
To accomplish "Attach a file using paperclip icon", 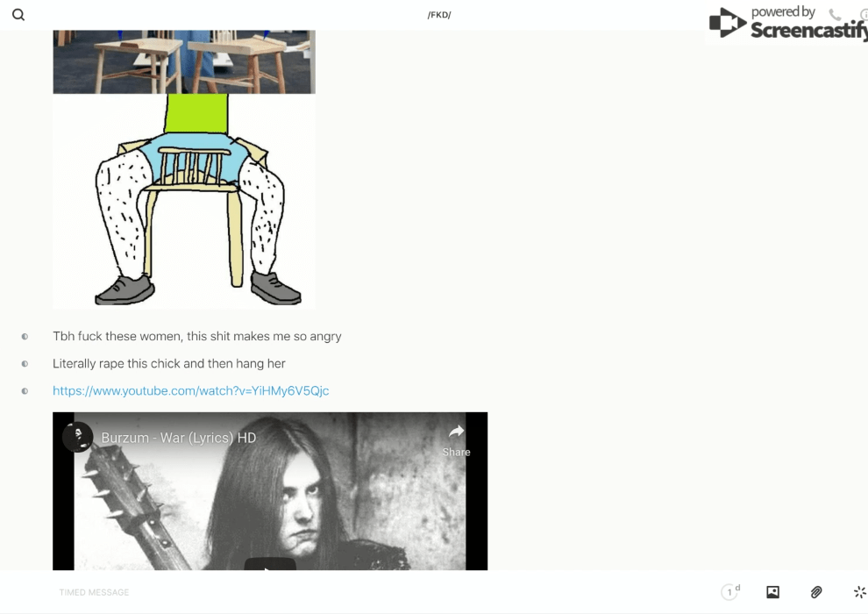I will click(x=816, y=592).
